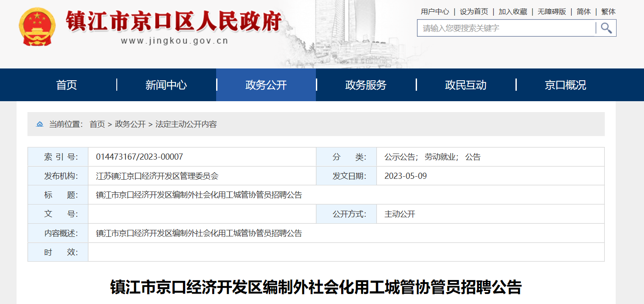Open the 首页 navigation tab
The height and width of the screenshot is (304, 644).
click(67, 85)
